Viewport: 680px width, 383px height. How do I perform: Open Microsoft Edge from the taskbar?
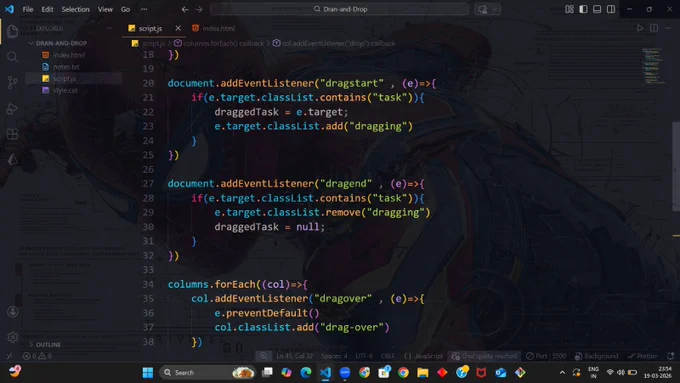click(x=306, y=373)
